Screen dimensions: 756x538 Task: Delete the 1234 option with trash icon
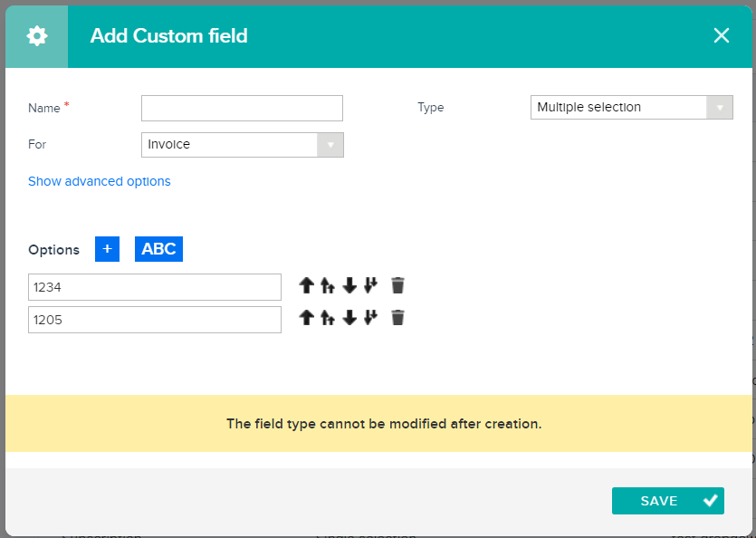point(397,286)
